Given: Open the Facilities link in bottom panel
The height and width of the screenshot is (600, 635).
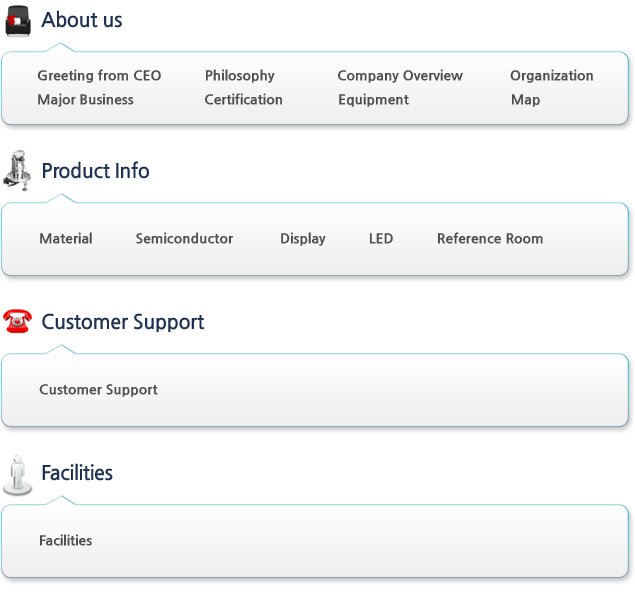Looking at the screenshot, I should [66, 541].
